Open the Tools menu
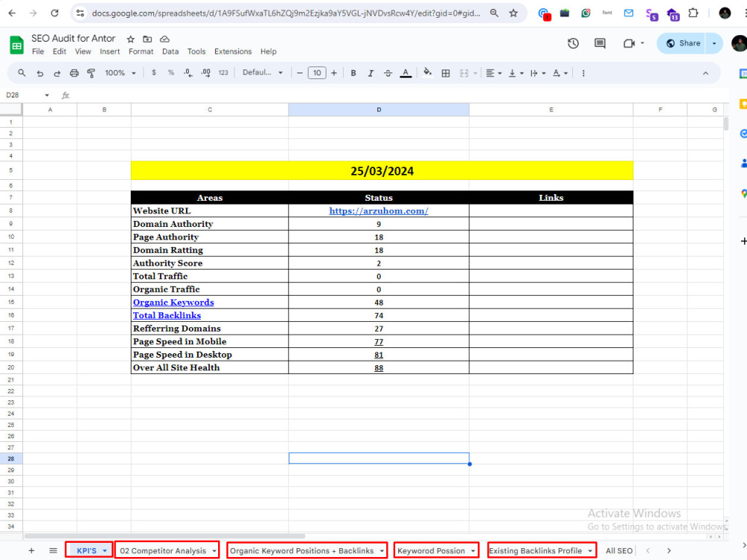The width and height of the screenshot is (747, 560). (196, 52)
